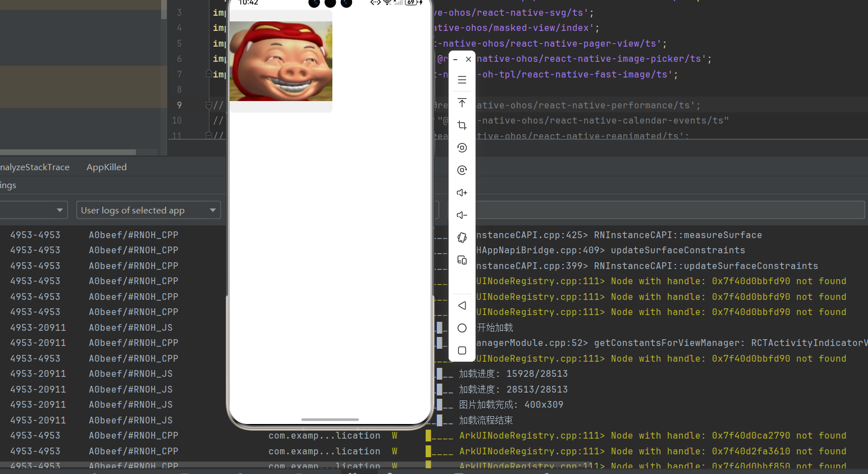Click the 'react-native-pager-view/ts' import text

point(550,43)
